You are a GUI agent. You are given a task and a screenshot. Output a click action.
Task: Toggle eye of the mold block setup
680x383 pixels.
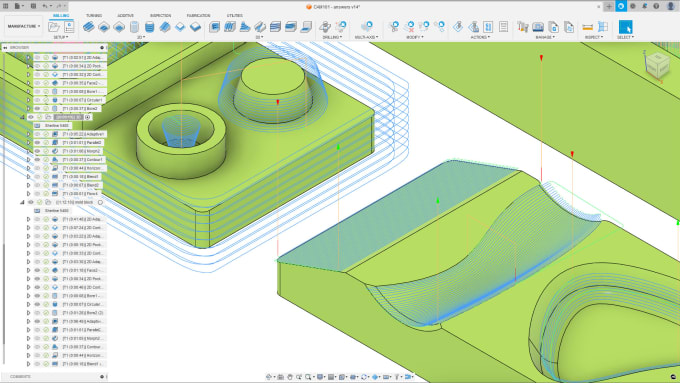click(30, 202)
